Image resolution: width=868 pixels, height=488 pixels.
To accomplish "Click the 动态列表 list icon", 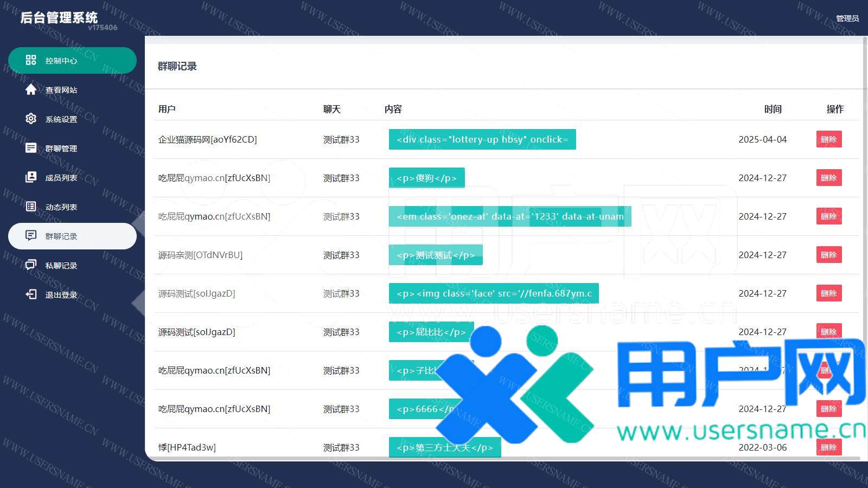I will coord(31,207).
